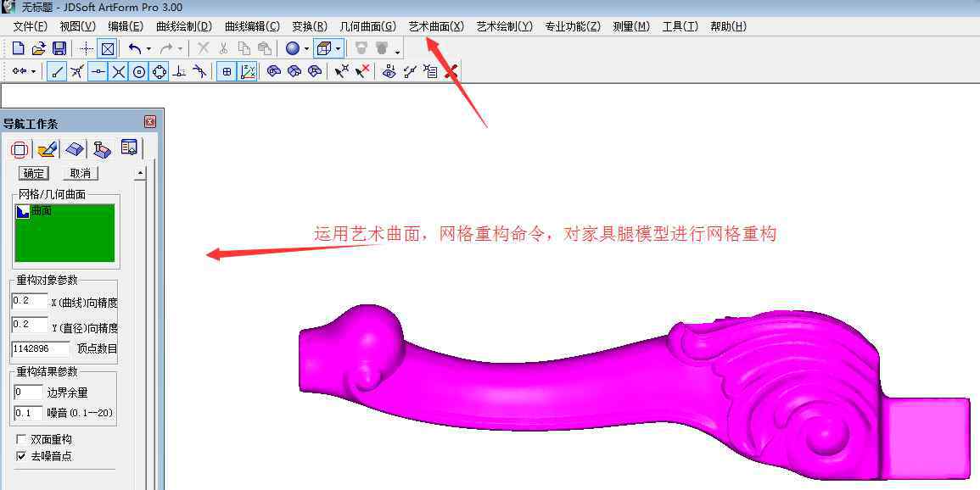Click the second blue surface icon
Screen dimensions: 980x490
click(x=294, y=72)
